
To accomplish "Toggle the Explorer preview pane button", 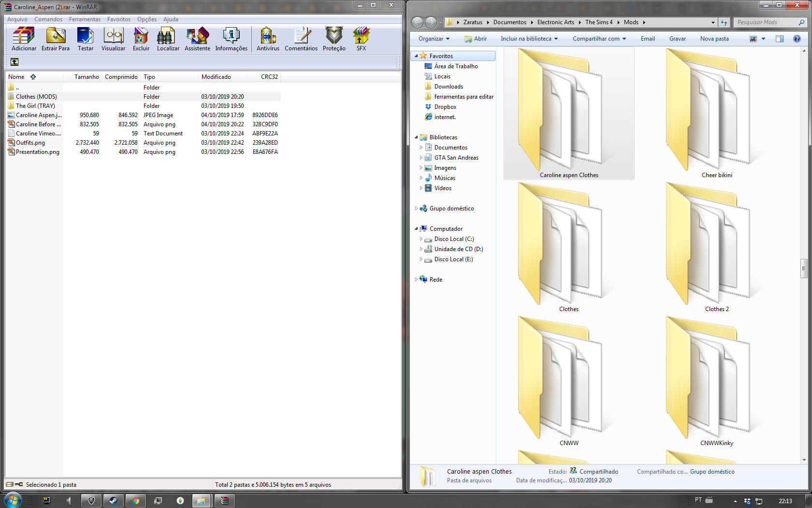I will tap(780, 39).
